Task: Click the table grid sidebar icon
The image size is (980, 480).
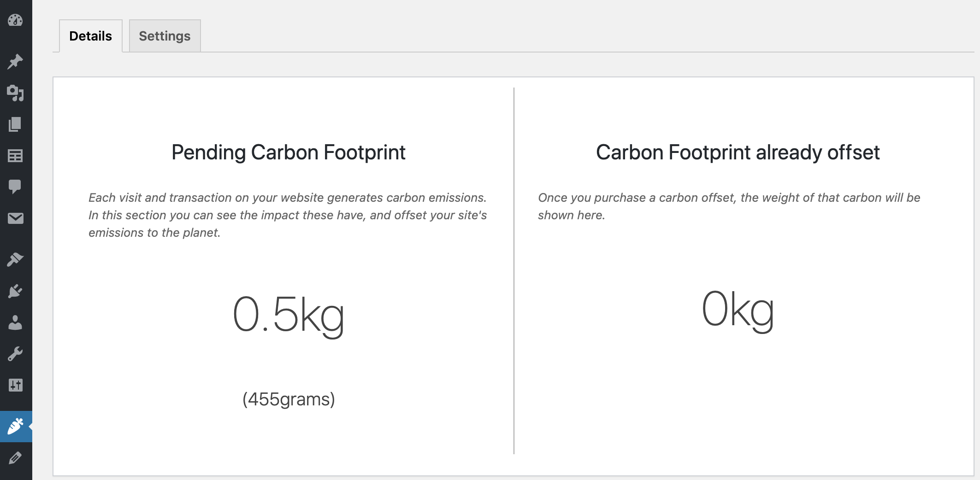Action: click(15, 156)
